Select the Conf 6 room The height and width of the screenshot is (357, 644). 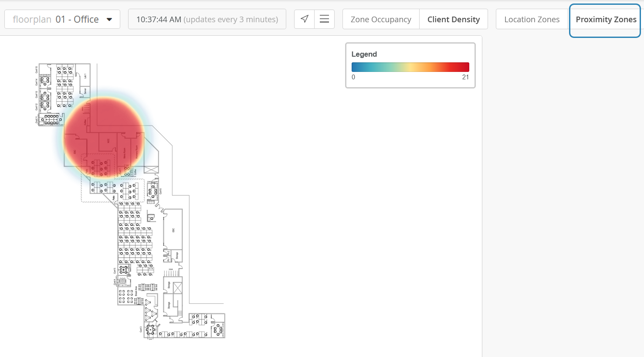pyautogui.click(x=153, y=190)
